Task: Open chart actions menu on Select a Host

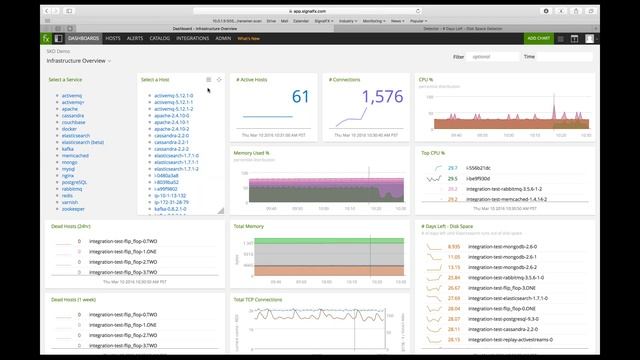Action: coord(209,80)
